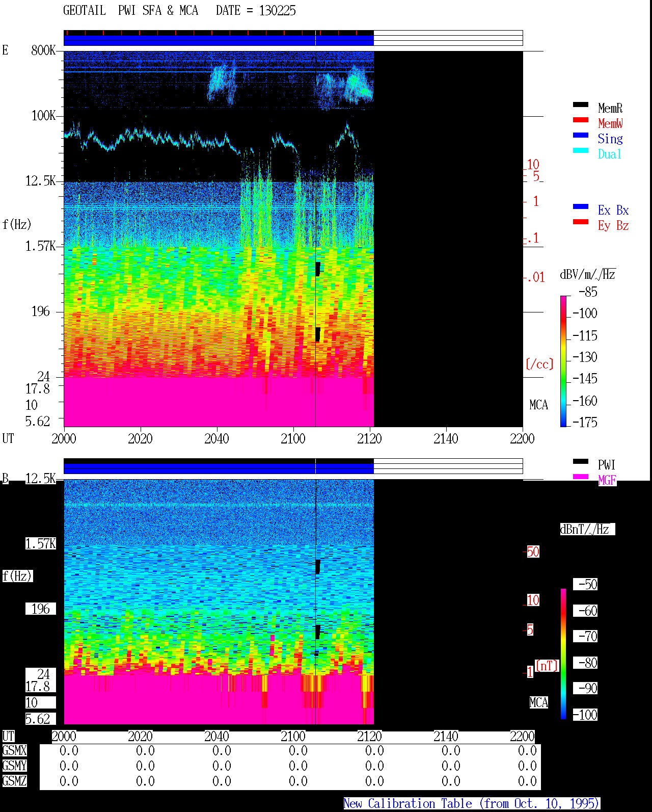Screen dimensions: 652x812
Task: Click the 'Dual' legend label
Action: [x=610, y=154]
